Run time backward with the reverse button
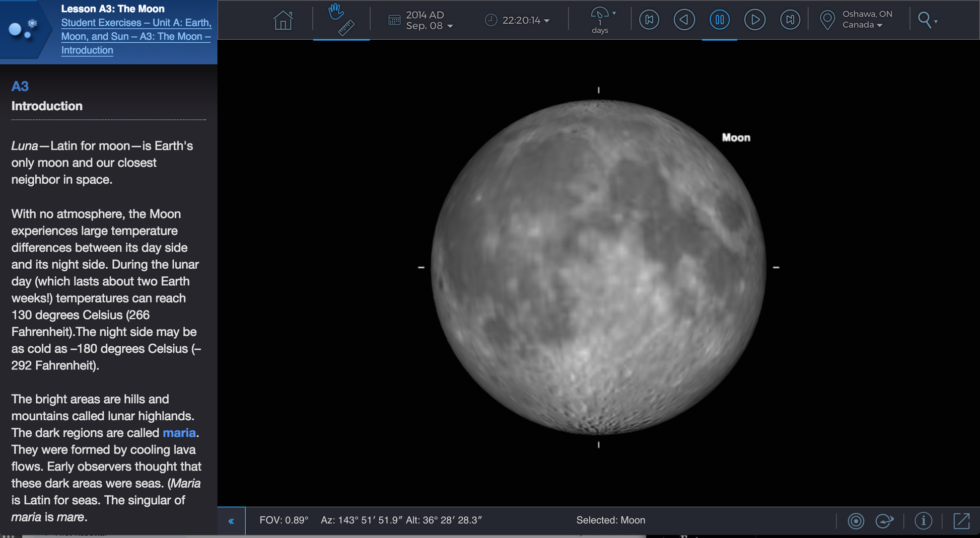 684,20
